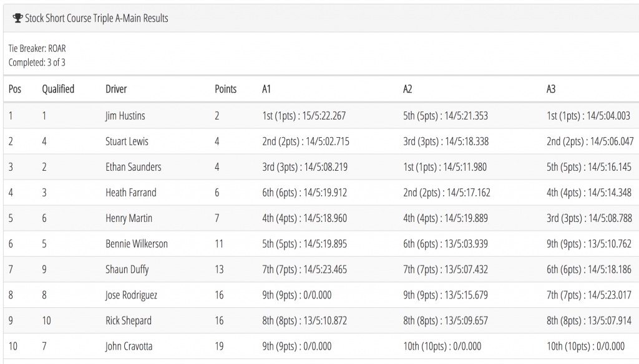Select driver name Stuart Lewis
This screenshot has height=364, width=639.
127,141
